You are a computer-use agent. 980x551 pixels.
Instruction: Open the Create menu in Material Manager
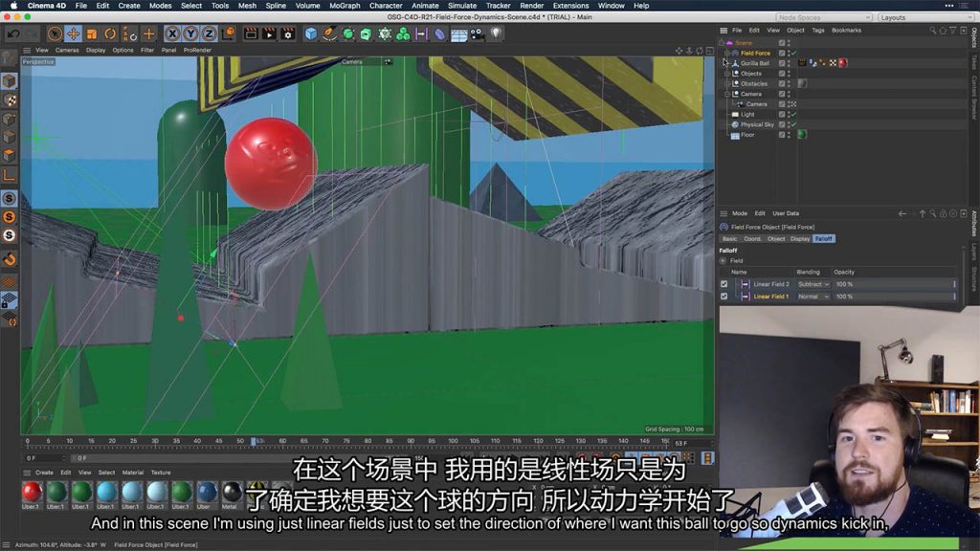(x=44, y=473)
